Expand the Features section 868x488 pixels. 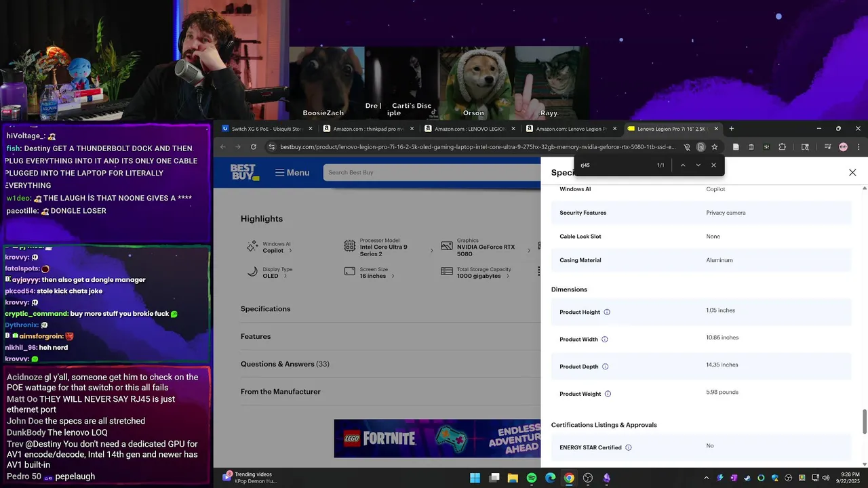pos(391,337)
